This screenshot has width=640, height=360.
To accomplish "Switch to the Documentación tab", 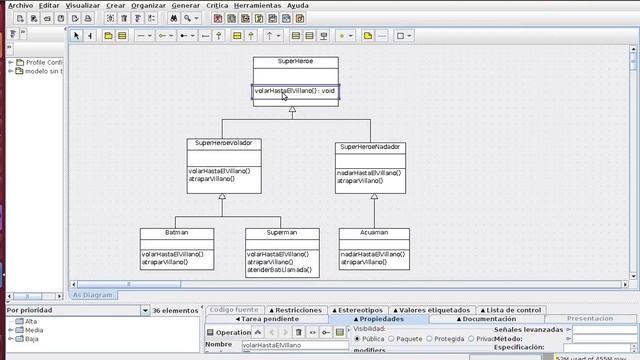I will click(x=486, y=319).
